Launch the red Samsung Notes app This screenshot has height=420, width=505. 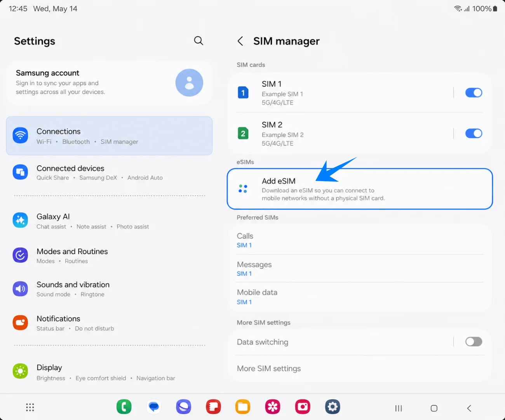pyautogui.click(x=213, y=407)
